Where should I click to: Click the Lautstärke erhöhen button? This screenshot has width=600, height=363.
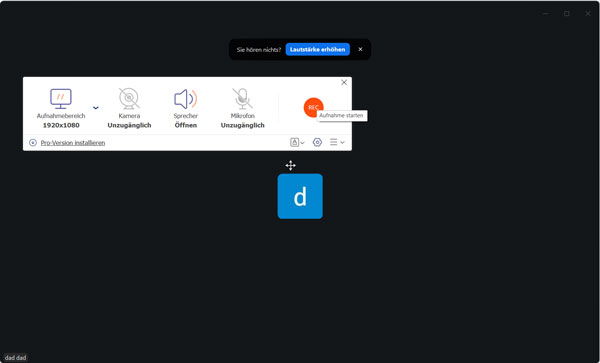[318, 49]
